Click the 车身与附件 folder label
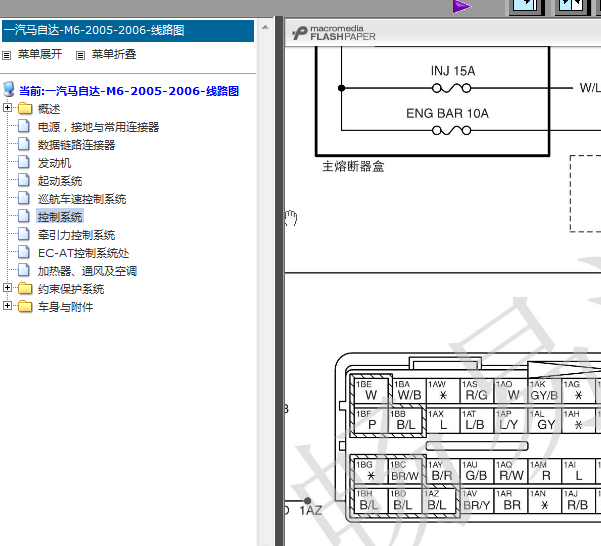601x546 pixels. pos(66,307)
